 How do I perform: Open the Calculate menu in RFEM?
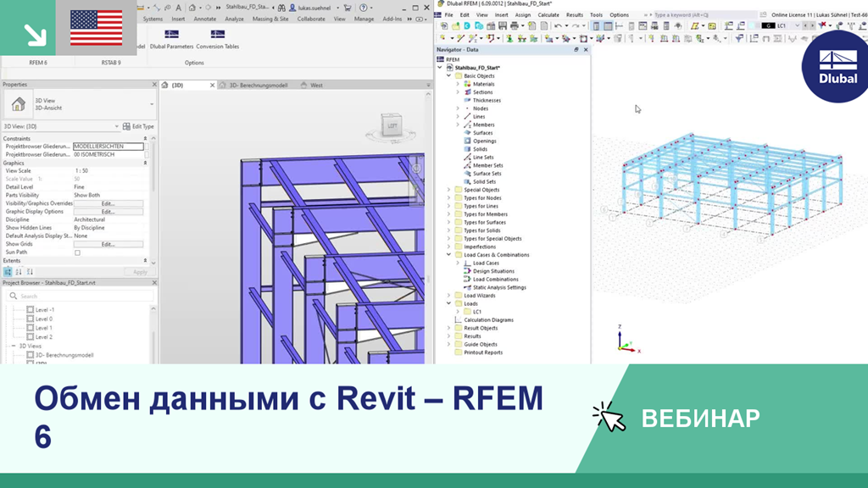pos(548,14)
